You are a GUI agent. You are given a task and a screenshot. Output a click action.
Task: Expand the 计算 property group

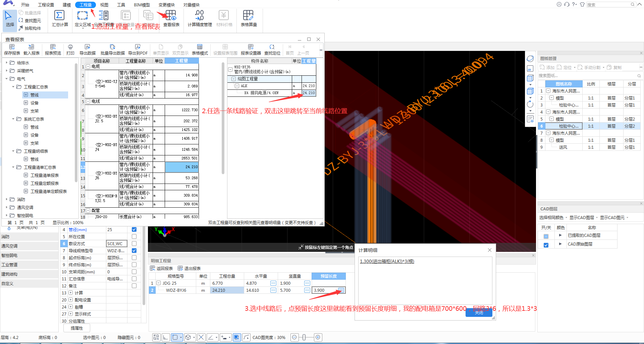[71, 293]
